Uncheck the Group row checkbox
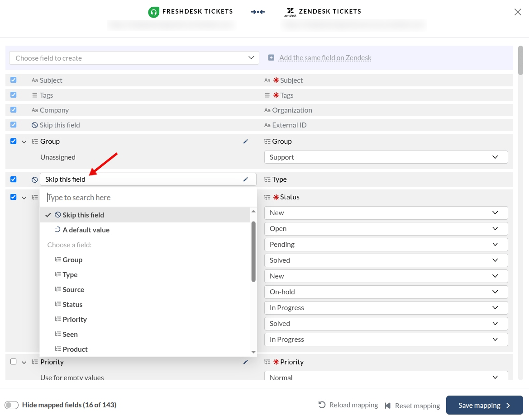Screen dimensions: 529x420 point(14,141)
